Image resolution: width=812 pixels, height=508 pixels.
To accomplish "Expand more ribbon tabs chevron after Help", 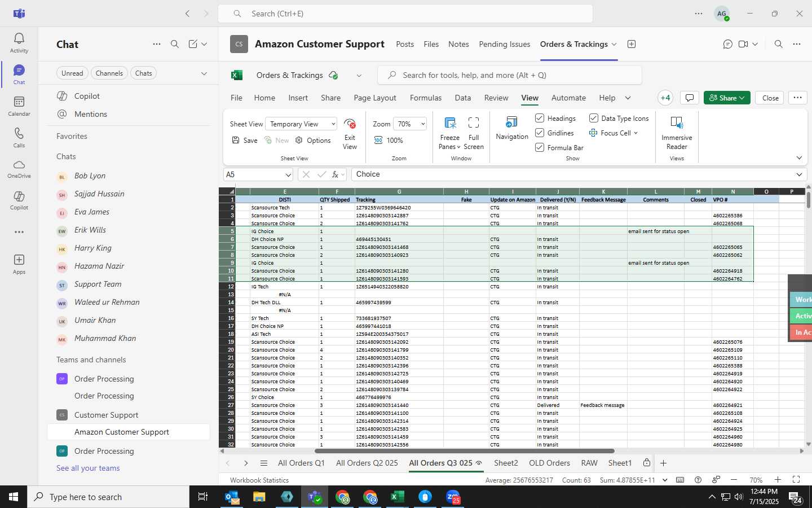I will 628,98.
